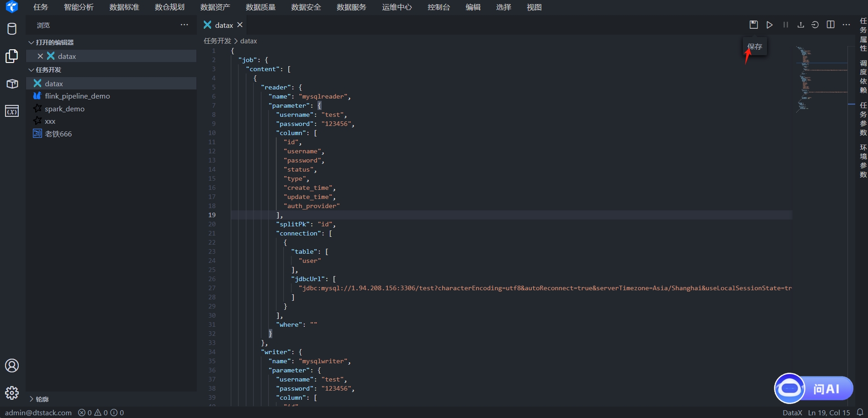Save the task with the floppy icon
868x418 pixels.
tap(754, 25)
